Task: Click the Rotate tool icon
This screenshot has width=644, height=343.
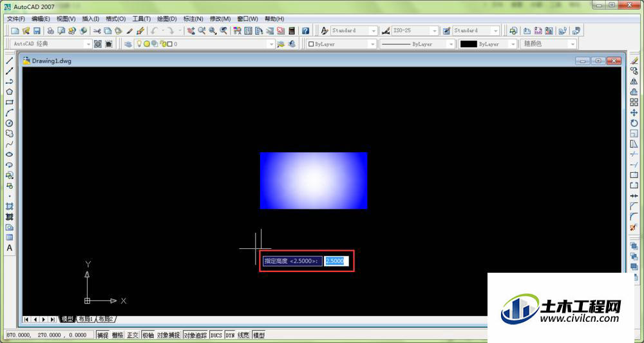Action: tap(634, 123)
